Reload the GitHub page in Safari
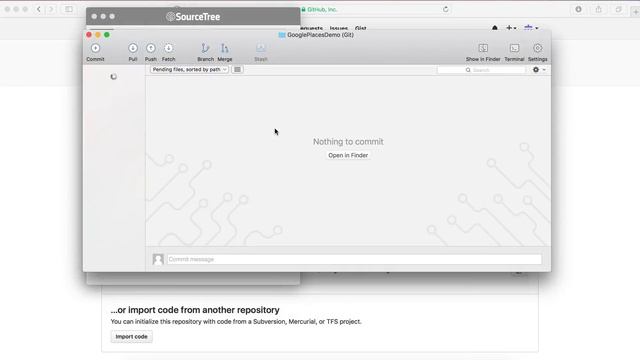640x360 pixels. coord(446,9)
